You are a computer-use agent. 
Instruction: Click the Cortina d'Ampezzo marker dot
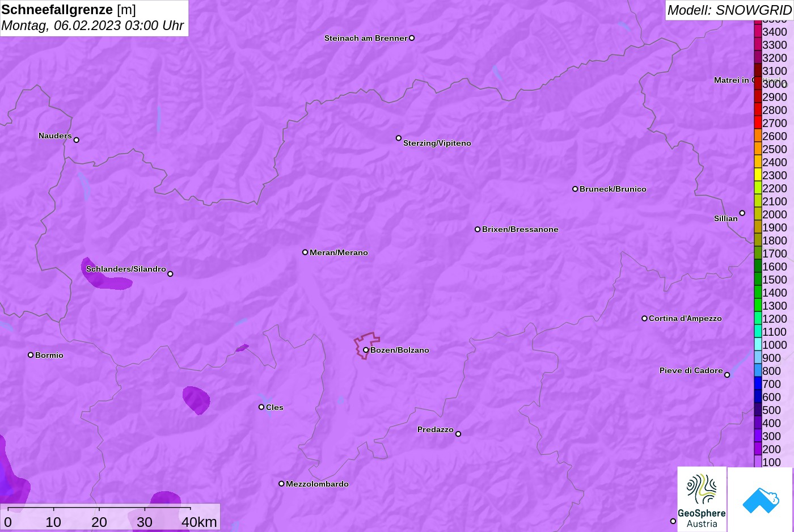(644, 318)
